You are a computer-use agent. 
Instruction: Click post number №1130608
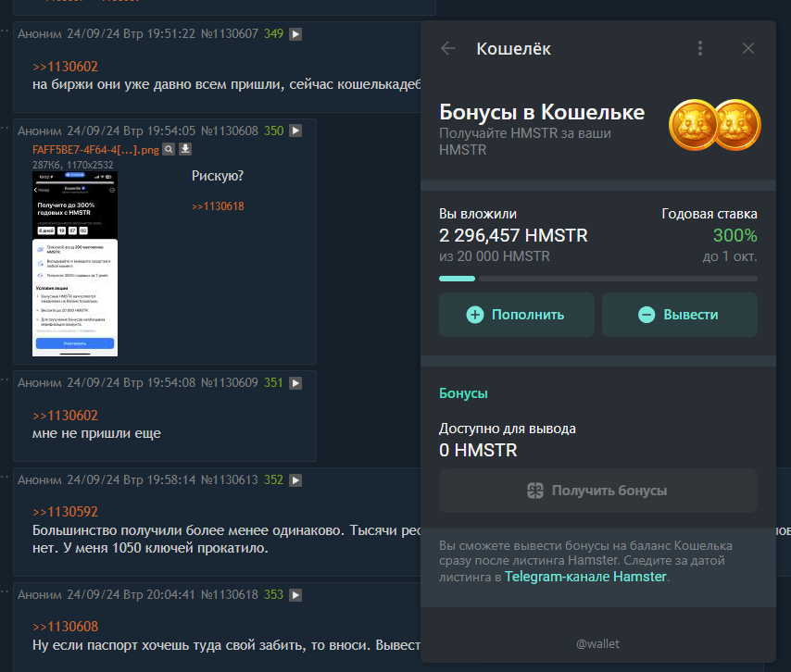pos(230,131)
